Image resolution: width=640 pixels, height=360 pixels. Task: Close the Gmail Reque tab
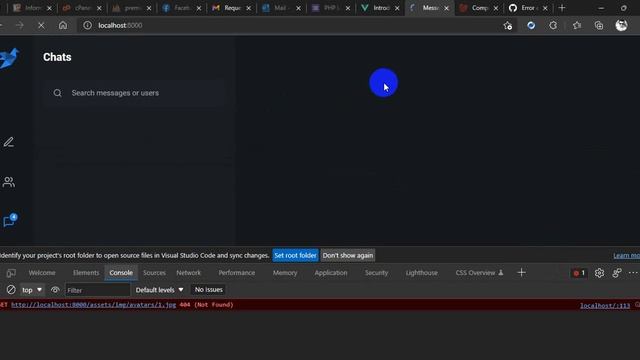pos(248,8)
